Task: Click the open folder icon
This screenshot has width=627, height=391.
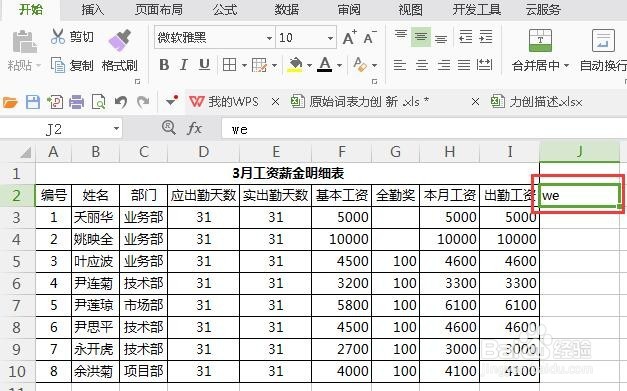Action: click(10, 102)
